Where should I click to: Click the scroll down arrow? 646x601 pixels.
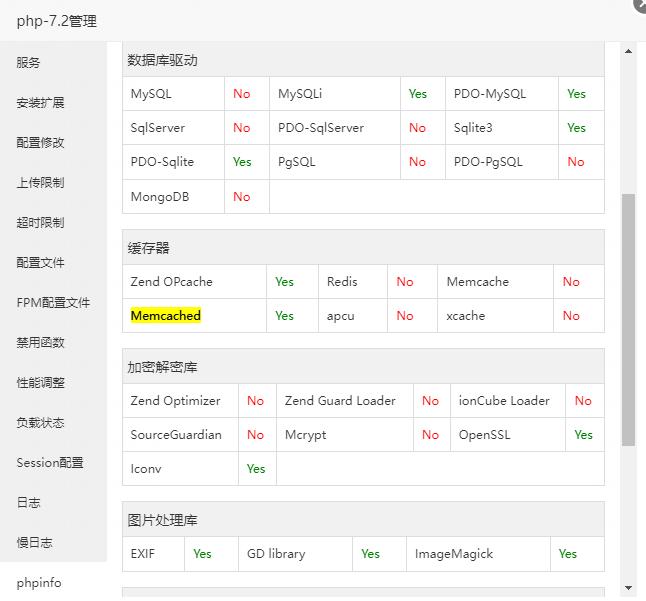coord(628,588)
